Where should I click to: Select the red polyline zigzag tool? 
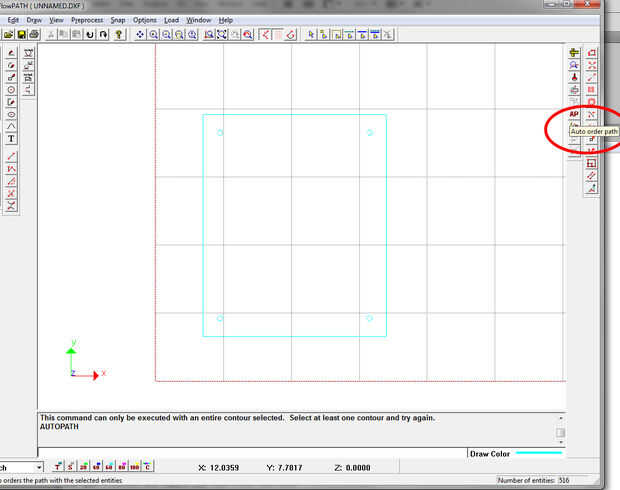coord(11,169)
